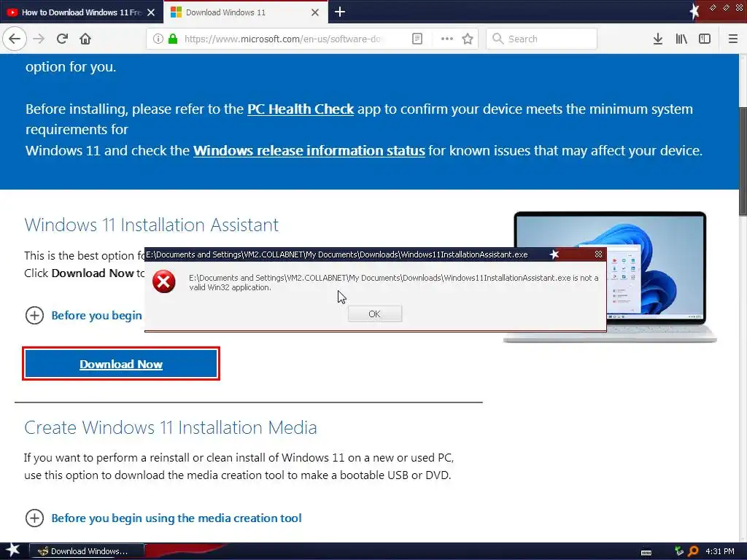The image size is (747, 560).
Task: Select the Download Windows 11 tab
Action: [x=245, y=12]
